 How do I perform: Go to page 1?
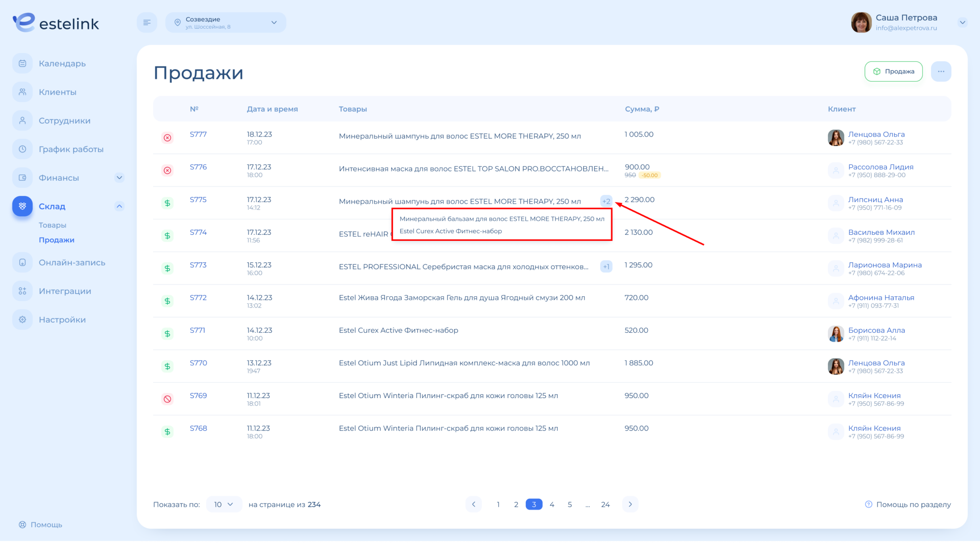tap(498, 504)
